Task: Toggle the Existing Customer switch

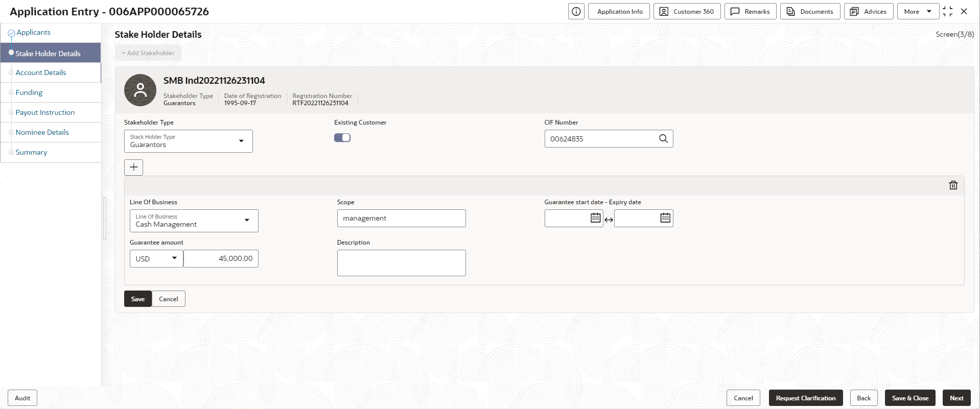Action: (342, 138)
